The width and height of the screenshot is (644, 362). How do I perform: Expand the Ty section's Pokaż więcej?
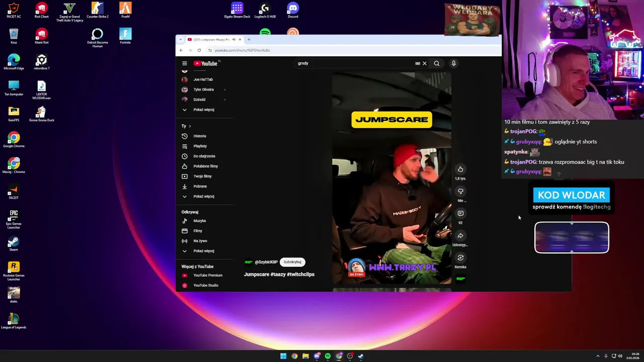pos(204,197)
